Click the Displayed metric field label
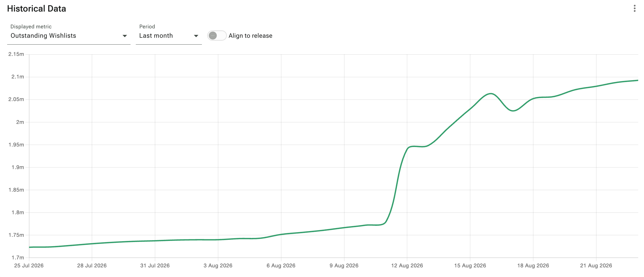 pyautogui.click(x=31, y=27)
